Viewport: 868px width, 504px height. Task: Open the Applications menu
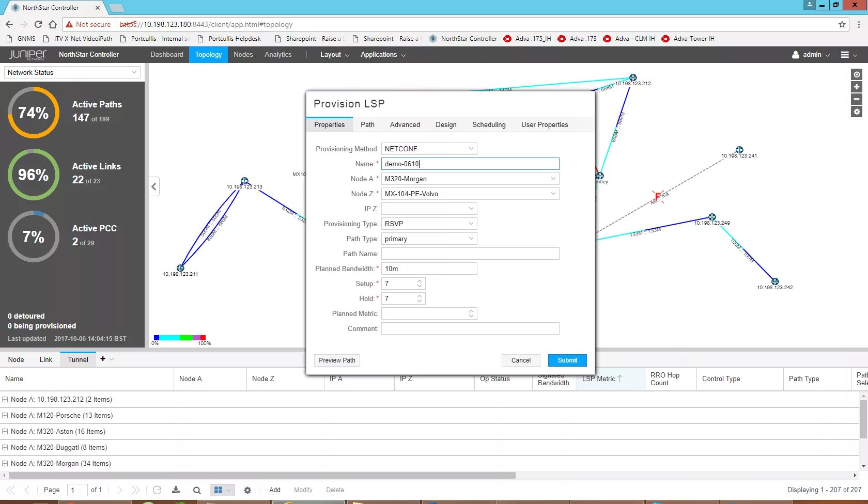tap(383, 55)
